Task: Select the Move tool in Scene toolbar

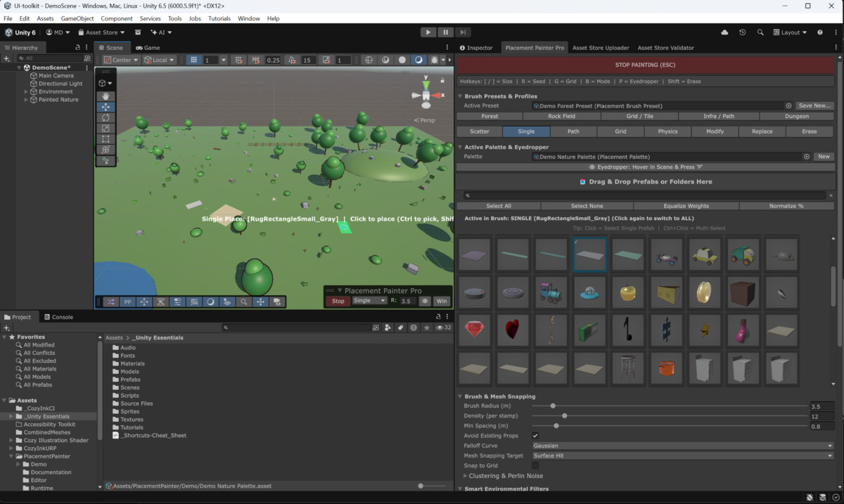Action: click(x=105, y=107)
